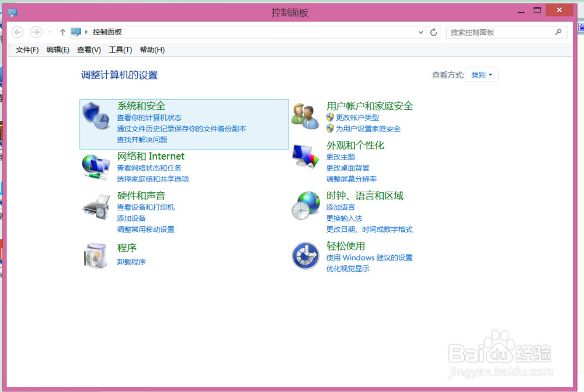584x392 pixels.
Task: Open the 查看(V) menu
Action: click(x=88, y=50)
